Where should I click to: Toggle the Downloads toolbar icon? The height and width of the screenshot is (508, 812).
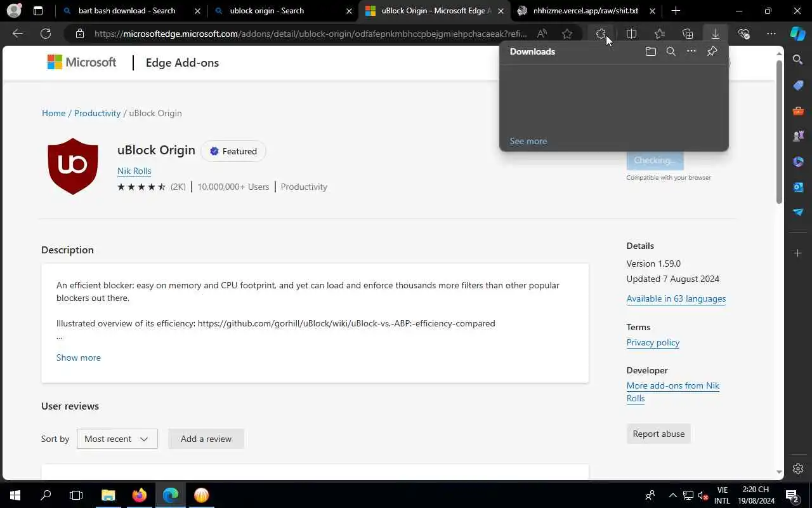click(x=716, y=34)
